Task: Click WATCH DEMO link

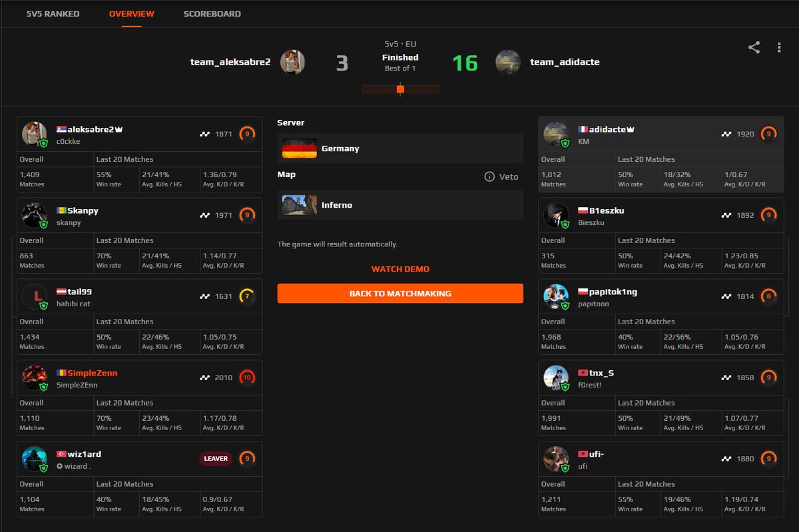Action: [400, 269]
